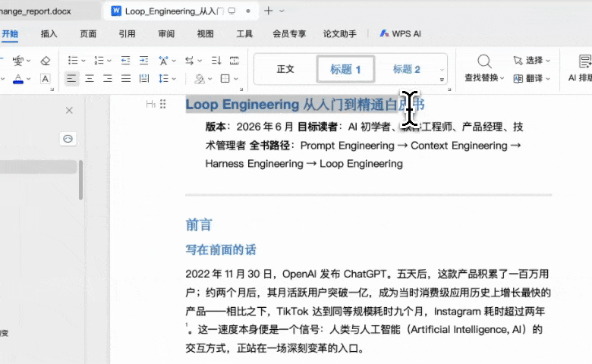Switch to the 开始 ribbon tab

click(10, 33)
